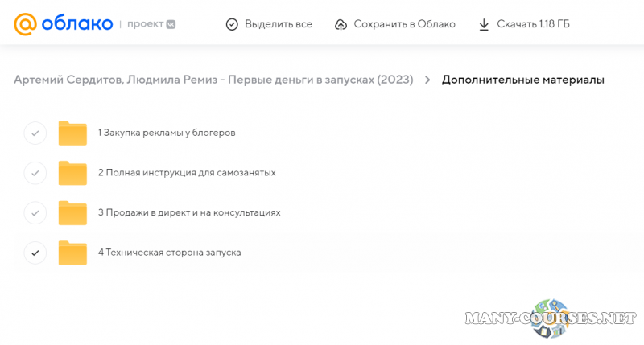Click the VK проект badge icon
This screenshot has height=345, width=644.
[171, 24]
